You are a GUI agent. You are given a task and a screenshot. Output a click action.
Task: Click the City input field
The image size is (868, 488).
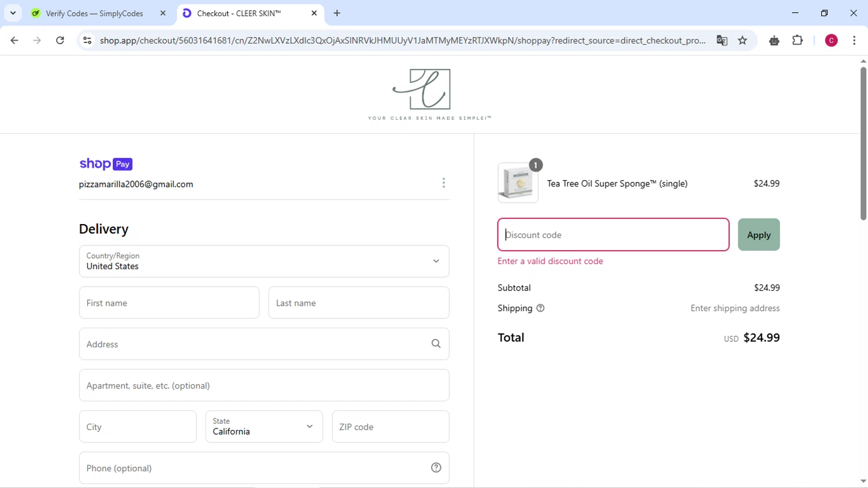[138, 427]
